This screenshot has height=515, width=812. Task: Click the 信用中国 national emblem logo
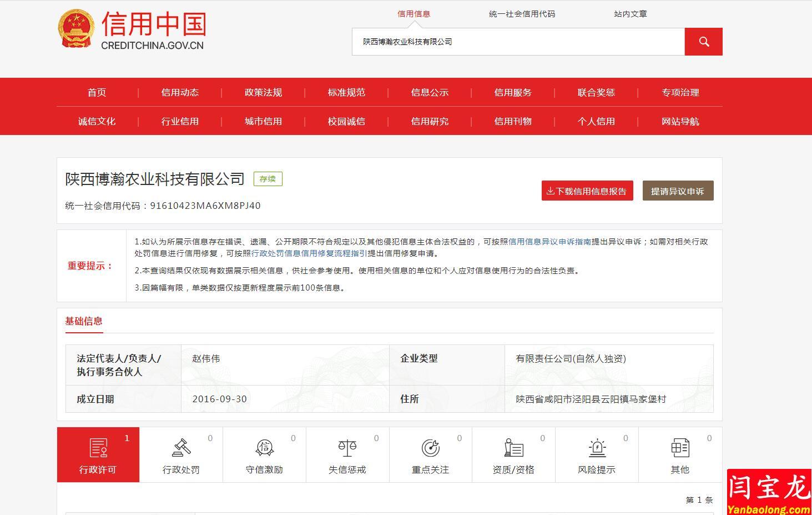76,29
